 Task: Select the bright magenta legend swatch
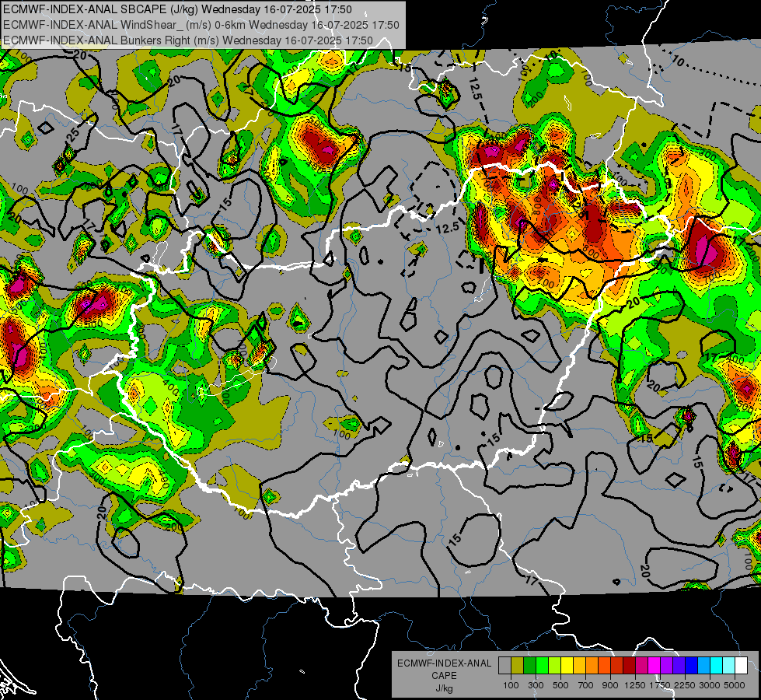(x=655, y=666)
